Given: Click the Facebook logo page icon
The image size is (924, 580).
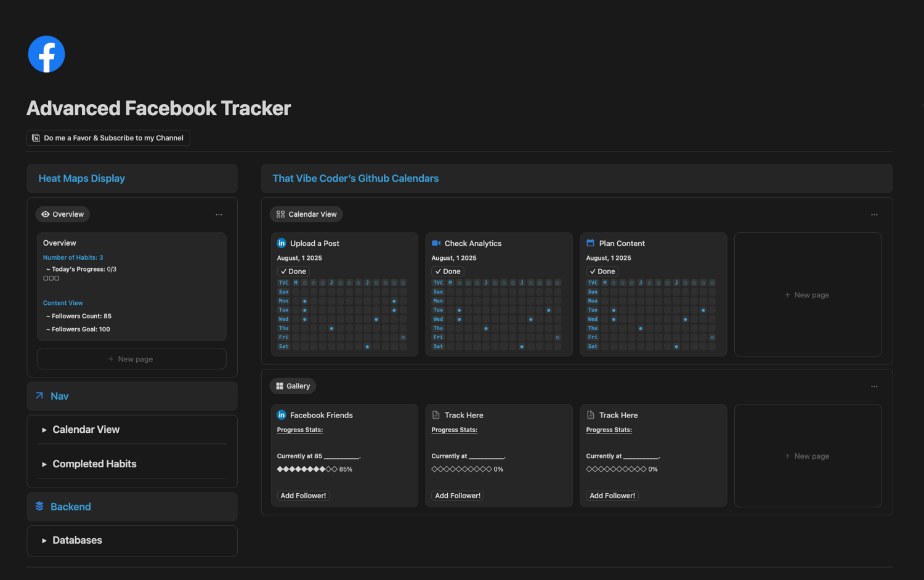Looking at the screenshot, I should point(46,54).
